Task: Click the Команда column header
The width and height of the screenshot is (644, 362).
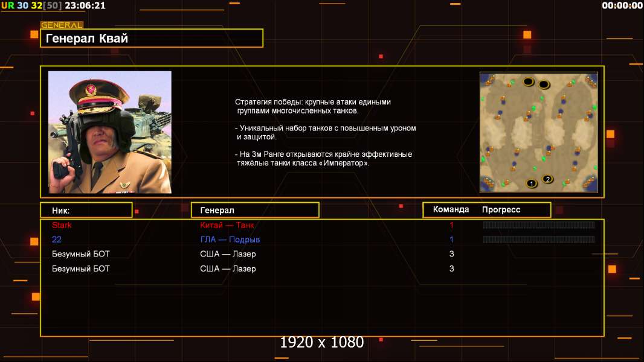Action: point(451,209)
